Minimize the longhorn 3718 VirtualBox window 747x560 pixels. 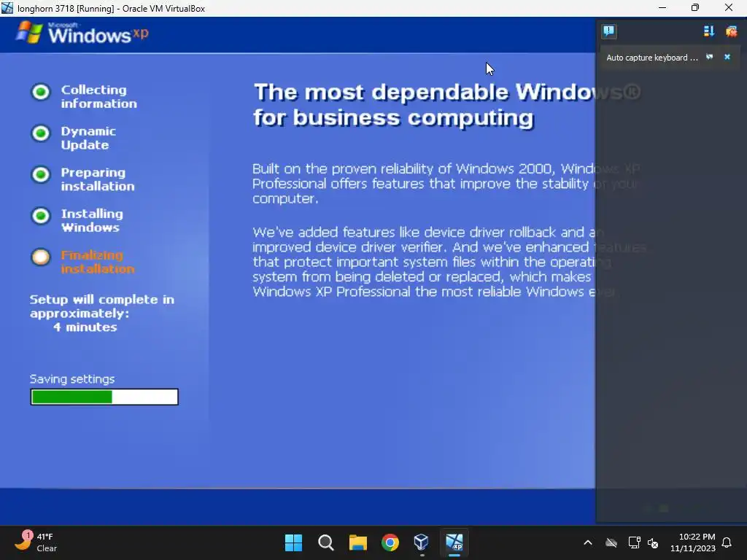click(x=662, y=8)
